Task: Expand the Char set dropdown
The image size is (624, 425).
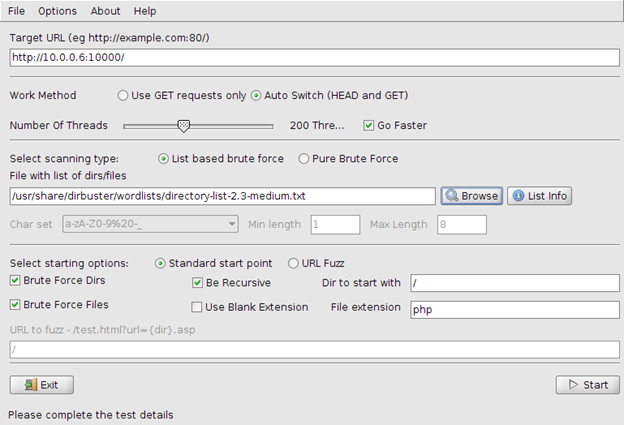Action: (x=232, y=225)
